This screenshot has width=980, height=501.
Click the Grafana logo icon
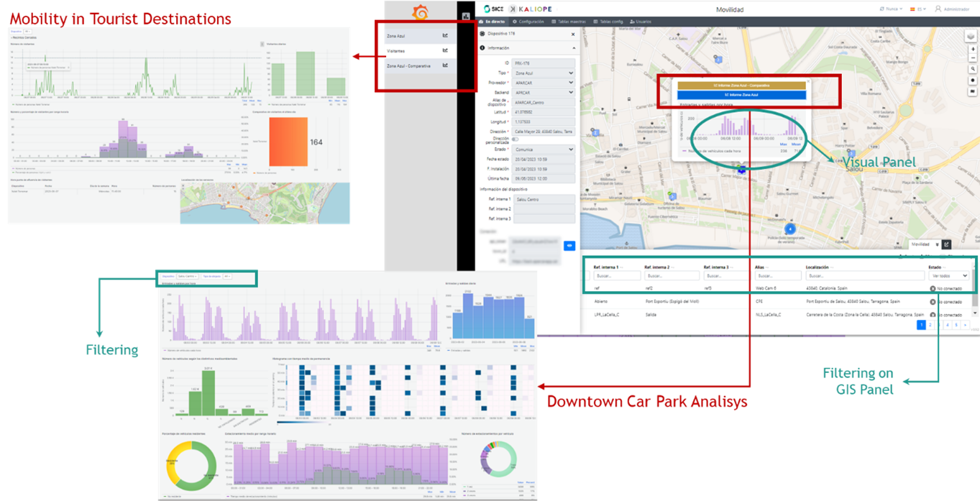pos(420,13)
